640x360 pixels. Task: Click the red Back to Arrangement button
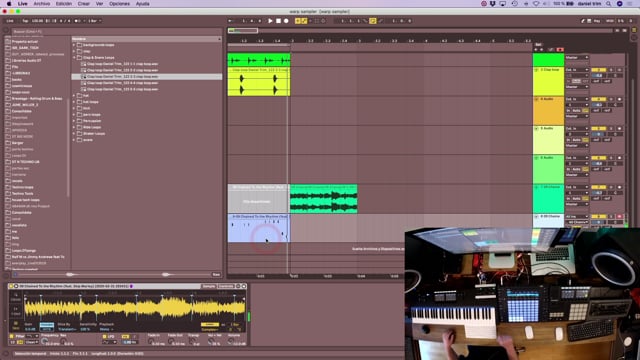(560, 49)
